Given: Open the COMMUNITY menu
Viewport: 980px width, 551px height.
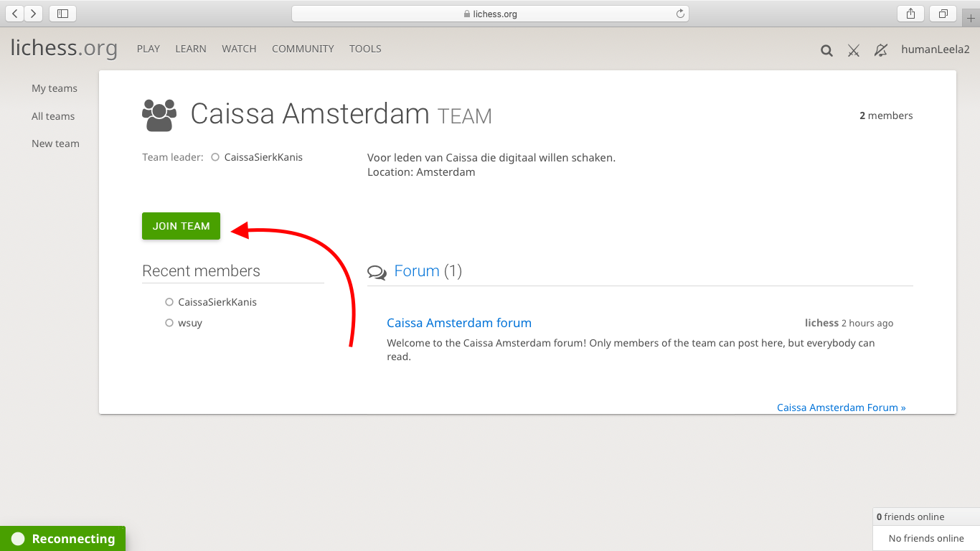Looking at the screenshot, I should tap(303, 49).
